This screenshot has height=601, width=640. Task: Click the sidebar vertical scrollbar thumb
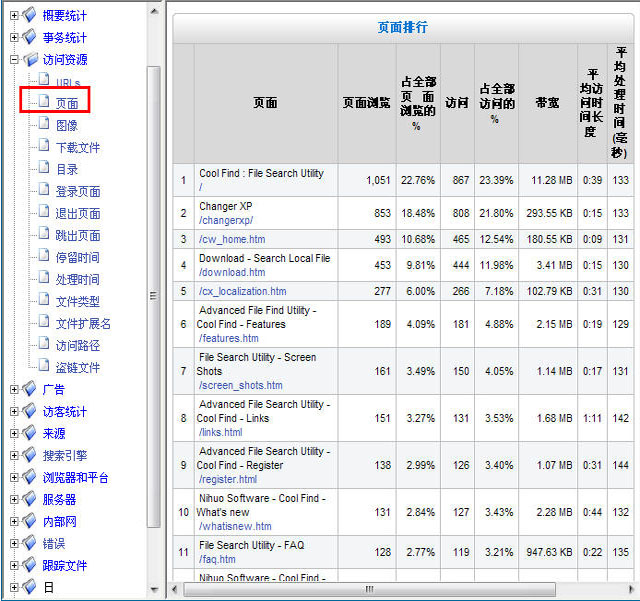[153, 296]
